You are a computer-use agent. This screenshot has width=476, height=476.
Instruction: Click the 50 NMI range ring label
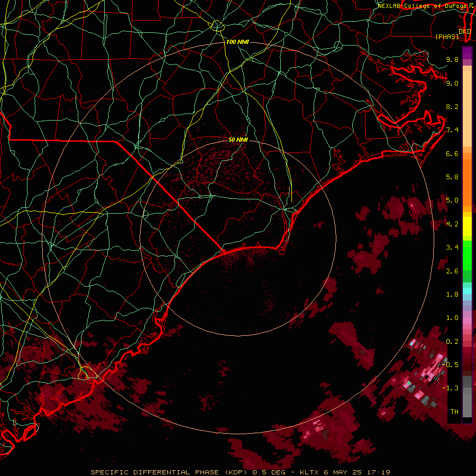click(238, 140)
